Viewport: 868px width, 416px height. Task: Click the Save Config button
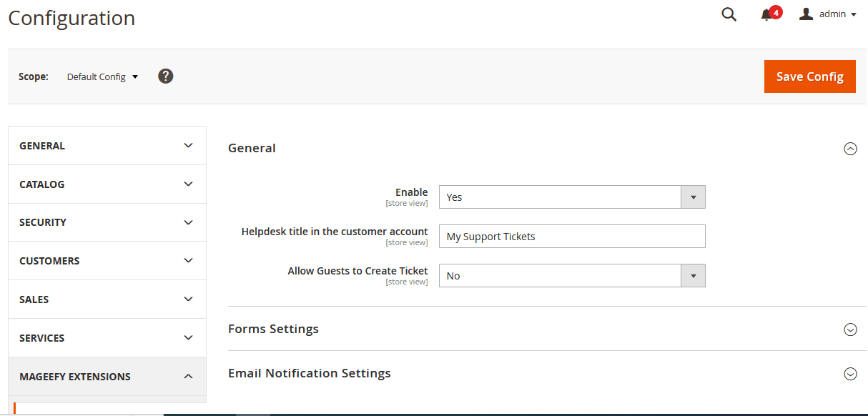(x=809, y=76)
